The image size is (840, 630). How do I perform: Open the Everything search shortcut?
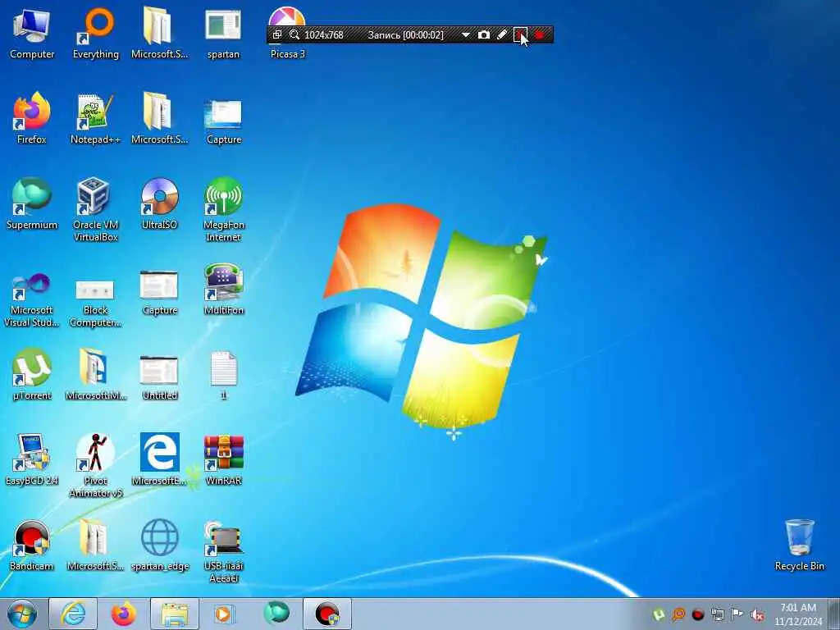point(95,33)
